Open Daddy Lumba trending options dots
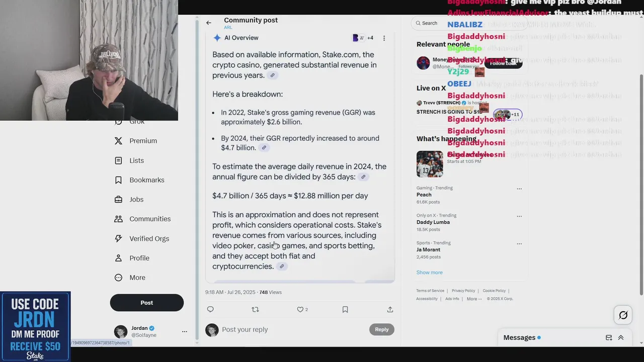Screen dimensions: 644x362 tap(519, 216)
